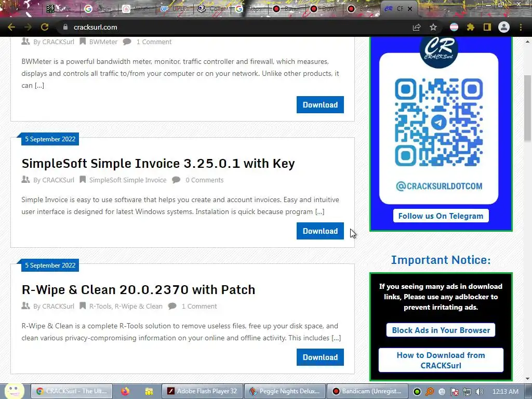
Task: Click the page scrollbar up arrow
Action: coord(527,42)
